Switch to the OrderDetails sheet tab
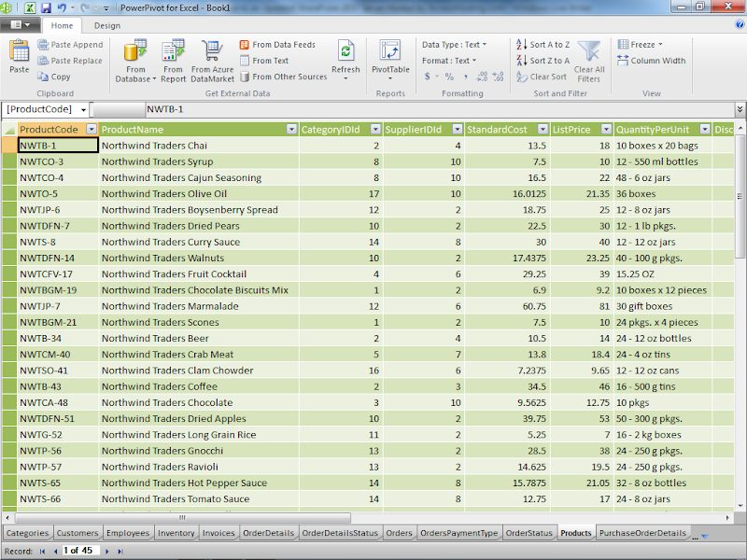Viewport: 747px width, 560px height. 269,534
